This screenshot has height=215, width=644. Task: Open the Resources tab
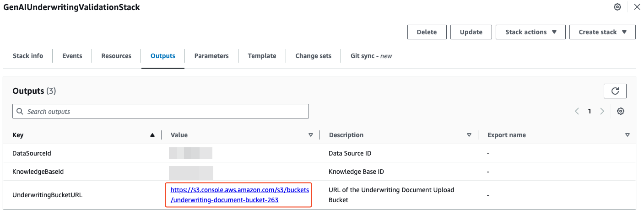tap(116, 56)
